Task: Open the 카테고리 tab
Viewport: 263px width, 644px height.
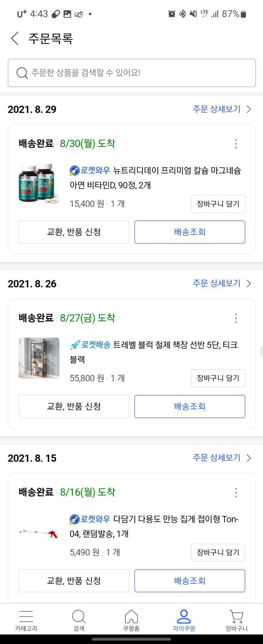Action: pos(26,621)
